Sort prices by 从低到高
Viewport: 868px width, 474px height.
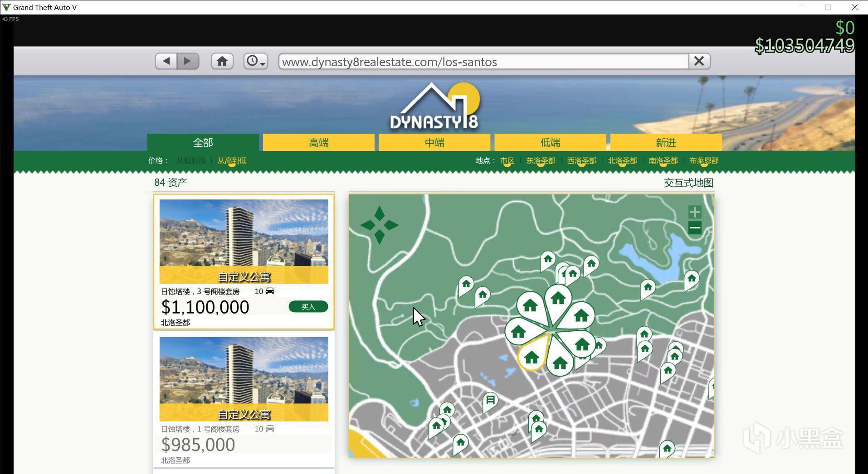pos(191,161)
